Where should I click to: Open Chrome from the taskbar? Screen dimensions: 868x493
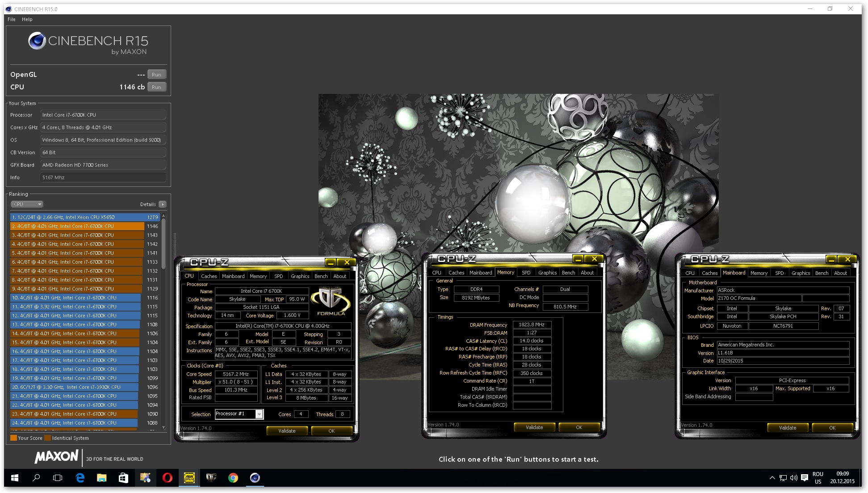tap(233, 478)
